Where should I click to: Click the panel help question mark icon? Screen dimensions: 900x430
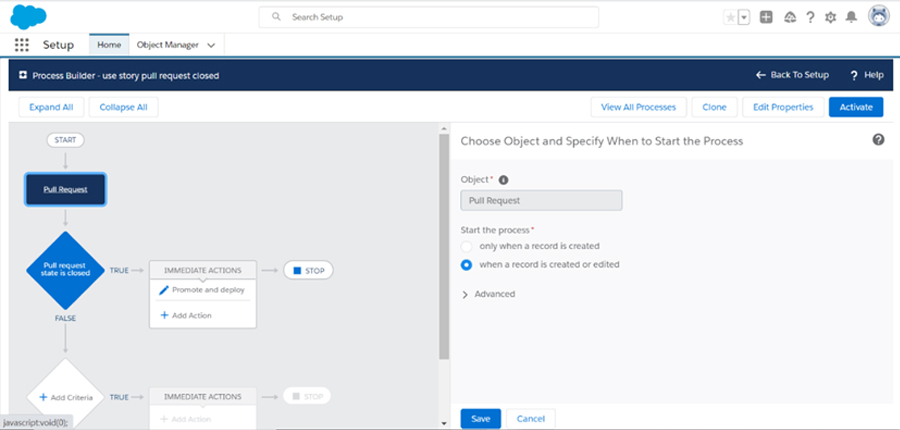[x=878, y=140]
